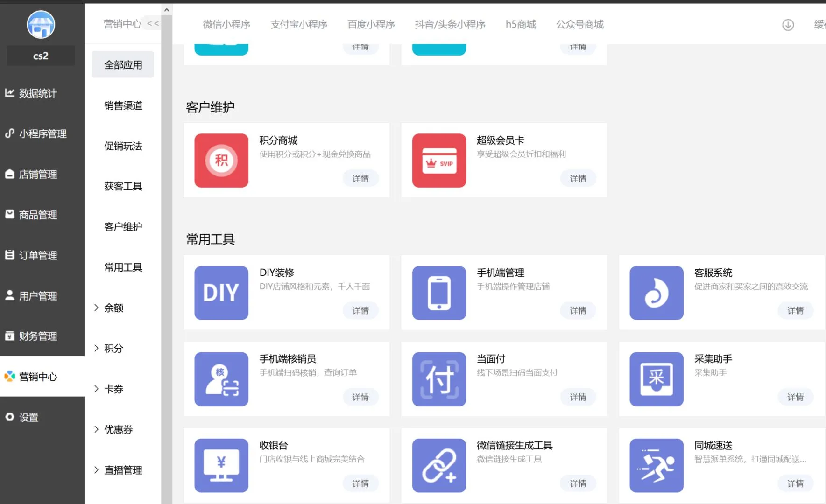Switch to the h5商城 tab
The height and width of the screenshot is (504, 826).
(521, 24)
